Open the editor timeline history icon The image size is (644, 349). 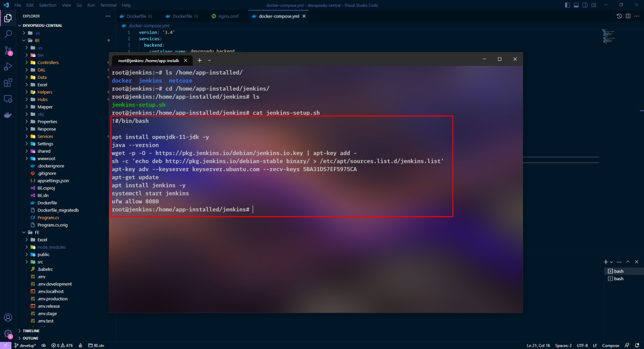pyautogui.click(x=619, y=16)
